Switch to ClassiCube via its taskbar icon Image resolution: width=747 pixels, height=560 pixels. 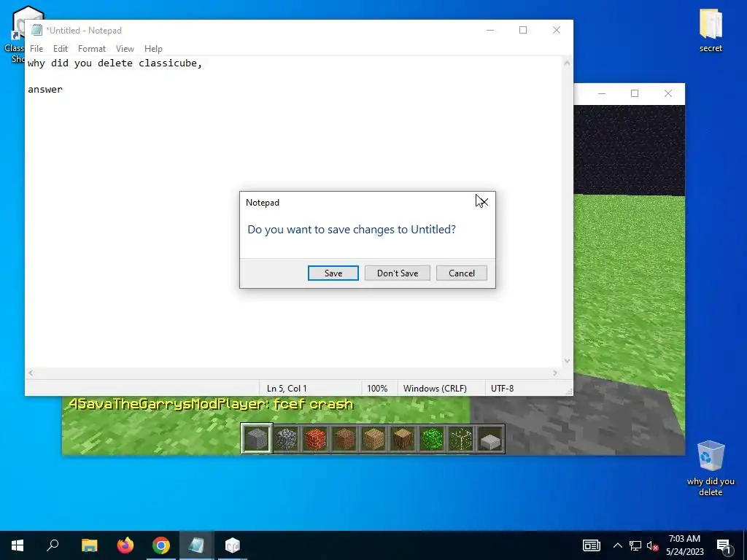tap(233, 545)
